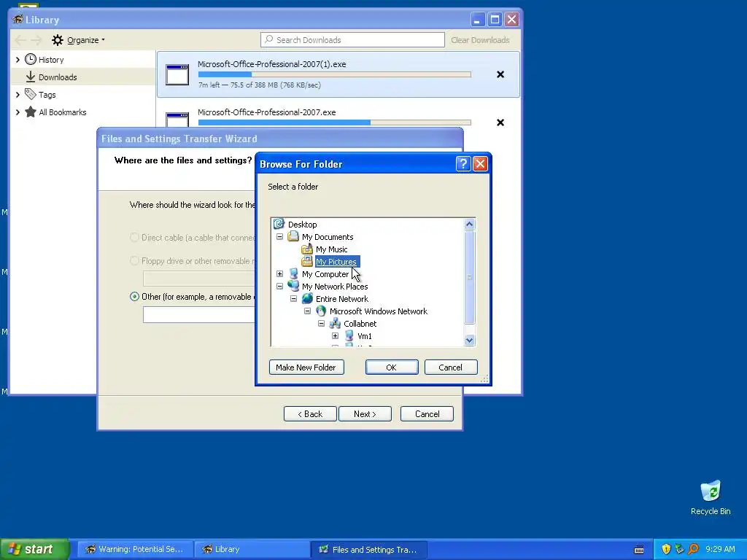Click the Organize gear icon in Library
This screenshot has width=747, height=560.
pyautogui.click(x=57, y=40)
